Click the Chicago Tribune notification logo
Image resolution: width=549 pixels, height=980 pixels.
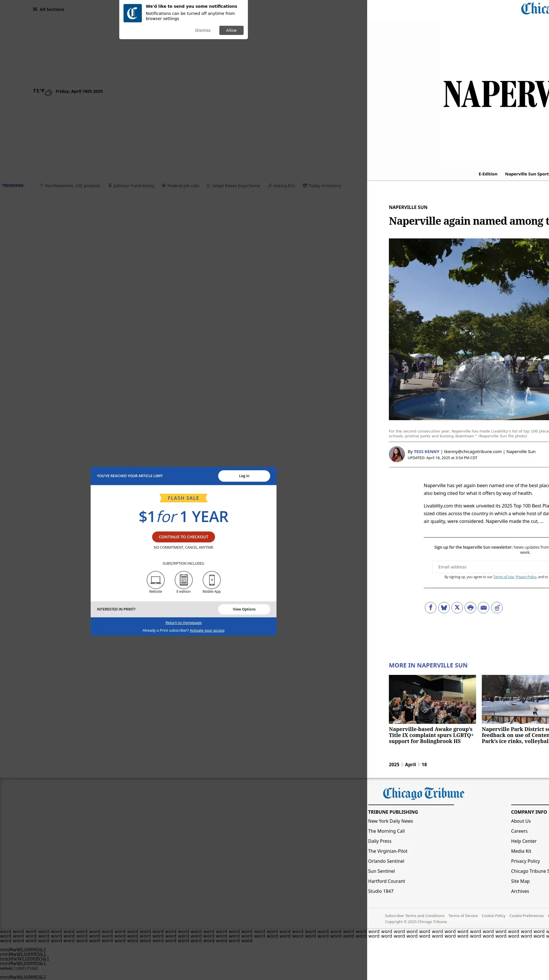pyautogui.click(x=133, y=13)
